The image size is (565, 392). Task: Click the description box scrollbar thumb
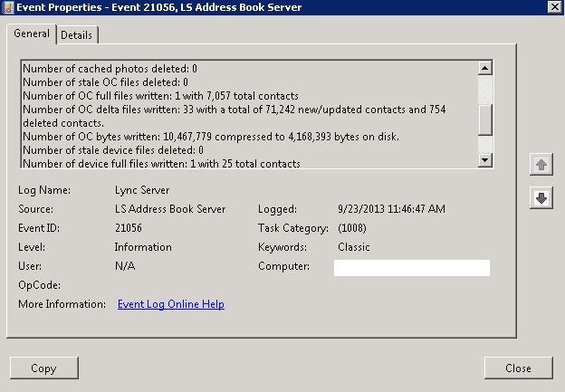(485, 119)
